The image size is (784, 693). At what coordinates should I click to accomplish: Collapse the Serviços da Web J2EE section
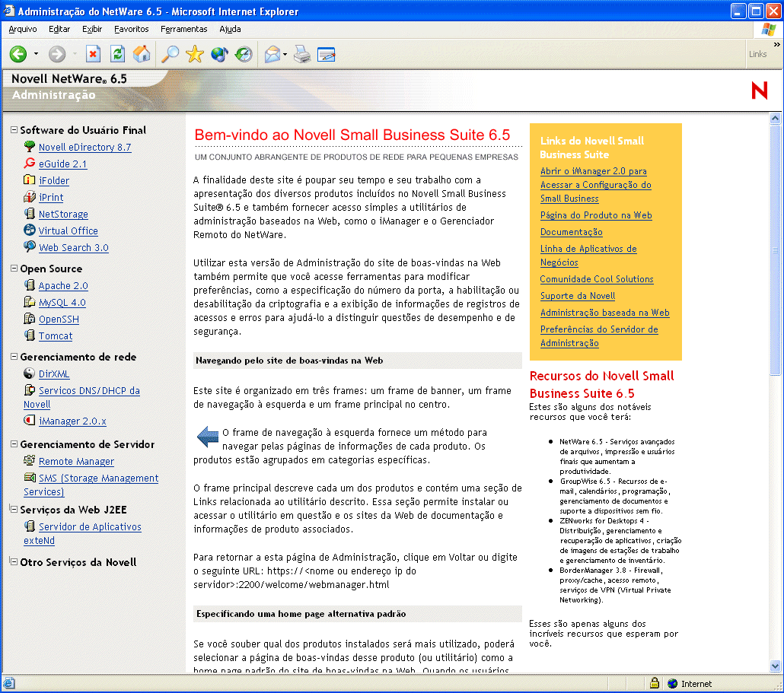pos(14,509)
